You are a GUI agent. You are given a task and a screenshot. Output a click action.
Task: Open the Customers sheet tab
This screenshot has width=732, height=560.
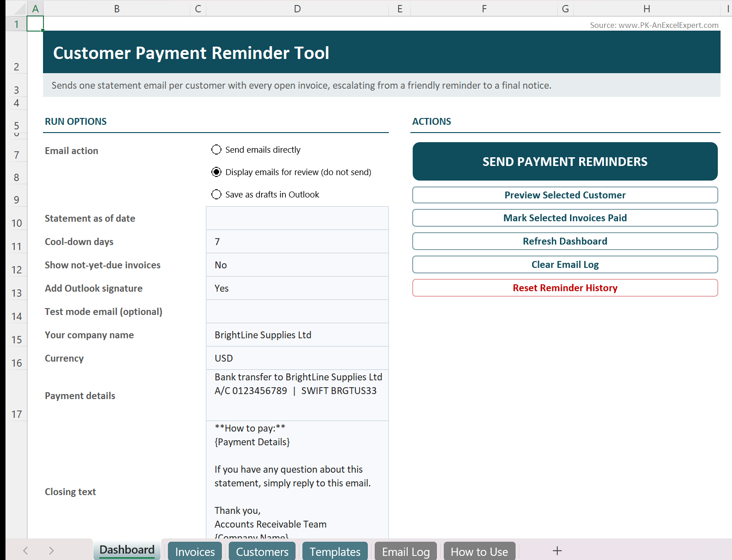click(x=262, y=551)
